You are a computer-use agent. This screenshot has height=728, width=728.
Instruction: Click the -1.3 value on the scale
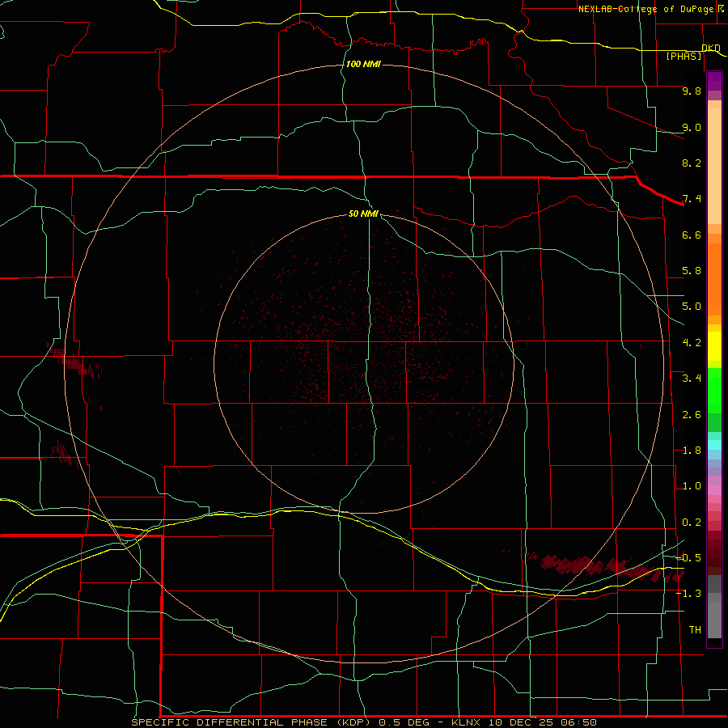coord(689,594)
